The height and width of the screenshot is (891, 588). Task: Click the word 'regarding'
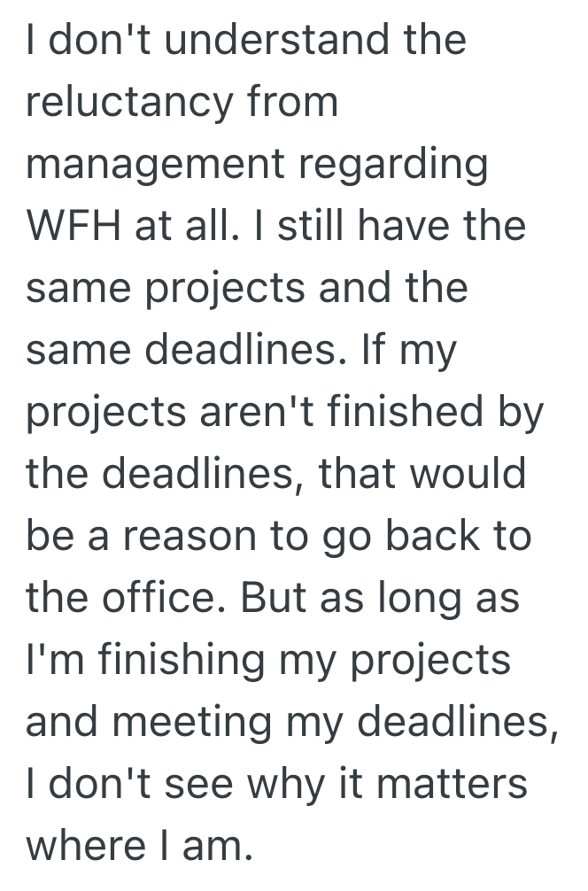click(403, 166)
